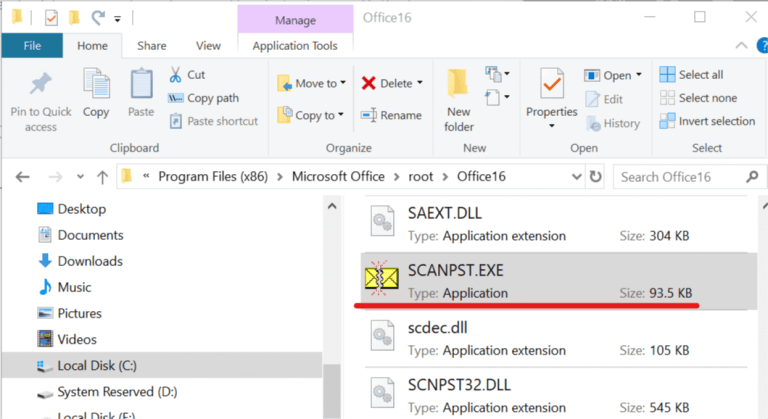Click Open in the ribbon
Viewport: 768px width, 419px height.
pyautogui.click(x=608, y=75)
